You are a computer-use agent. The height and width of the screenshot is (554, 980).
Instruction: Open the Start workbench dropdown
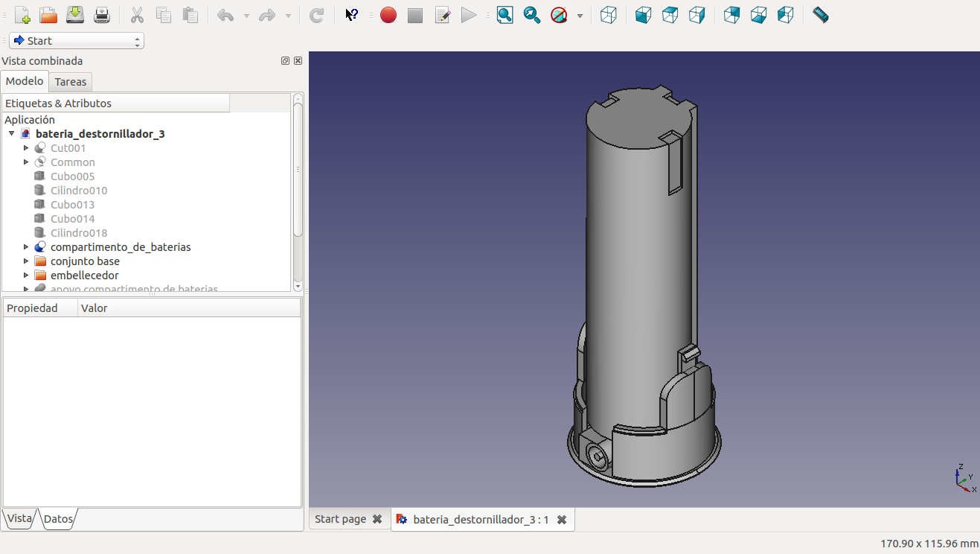point(77,41)
